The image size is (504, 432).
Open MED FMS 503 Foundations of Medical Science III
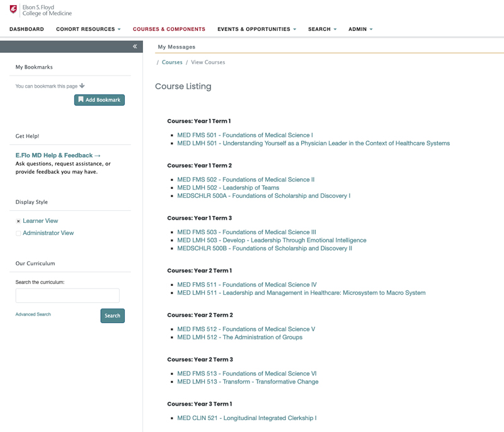[x=246, y=232]
